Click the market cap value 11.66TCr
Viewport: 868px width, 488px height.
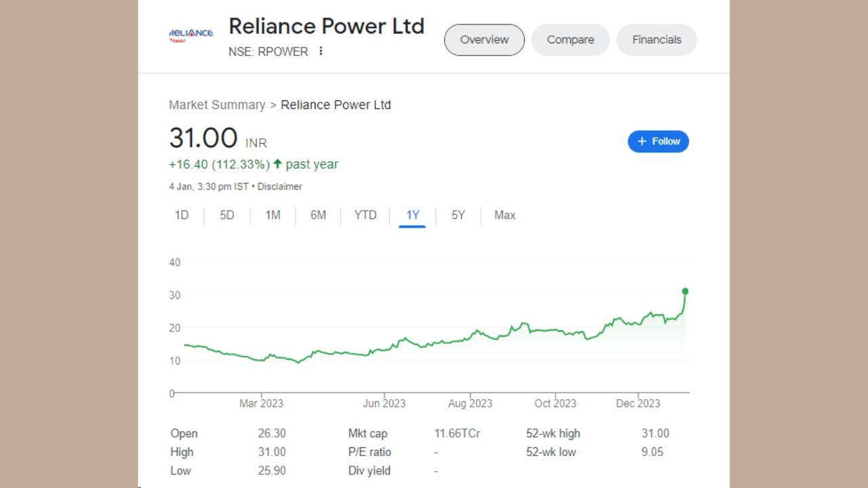pyautogui.click(x=457, y=433)
